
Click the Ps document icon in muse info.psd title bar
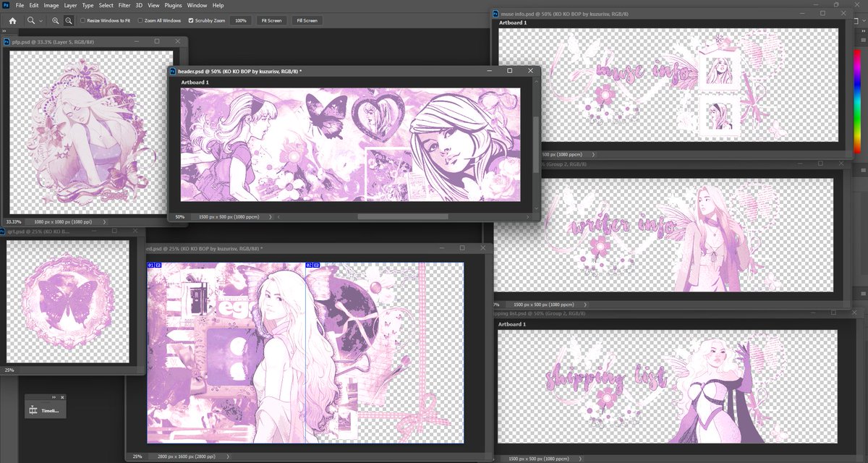click(x=495, y=13)
